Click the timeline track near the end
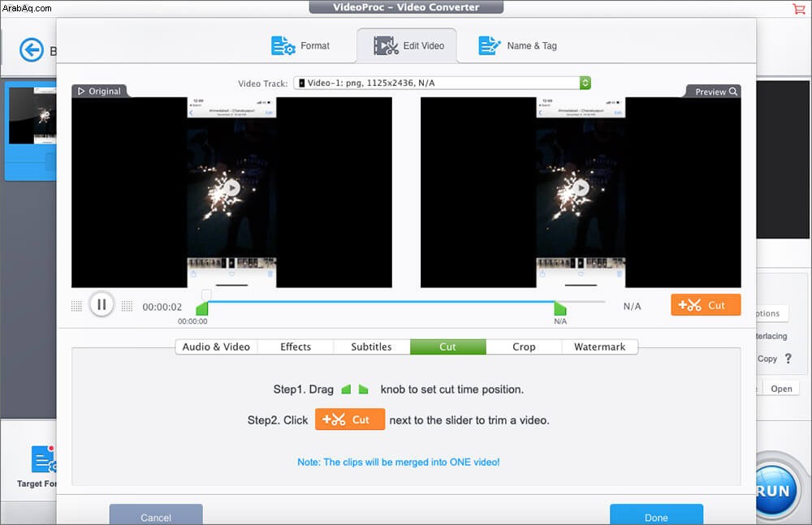This screenshot has height=525, width=812. [585, 301]
